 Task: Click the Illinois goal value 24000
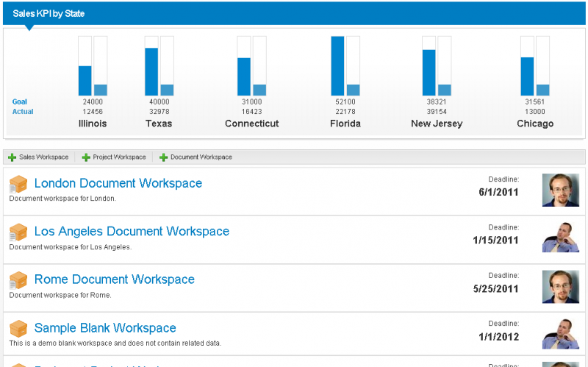tap(93, 101)
